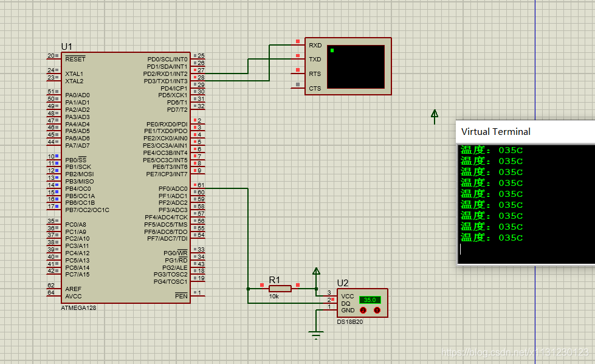Select the unconnected power terminal arrow beside Virtual Terminal window

(x=435, y=117)
